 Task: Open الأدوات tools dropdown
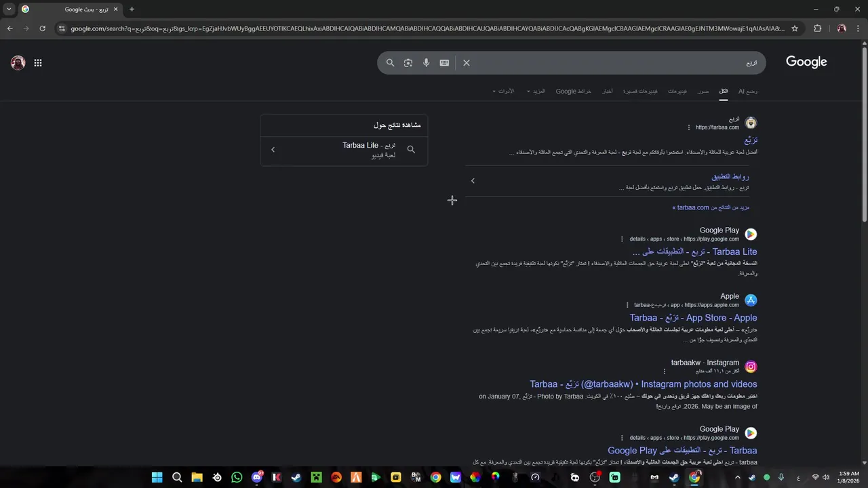click(x=503, y=91)
